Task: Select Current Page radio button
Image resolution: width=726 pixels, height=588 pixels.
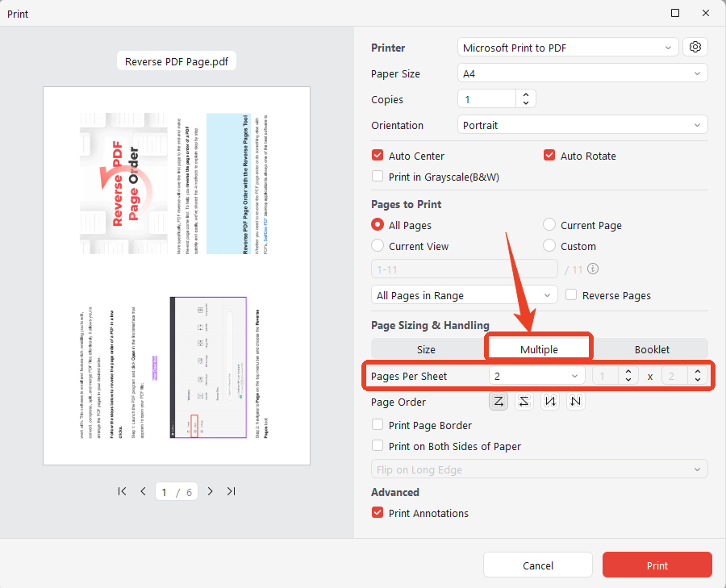Action: point(549,224)
